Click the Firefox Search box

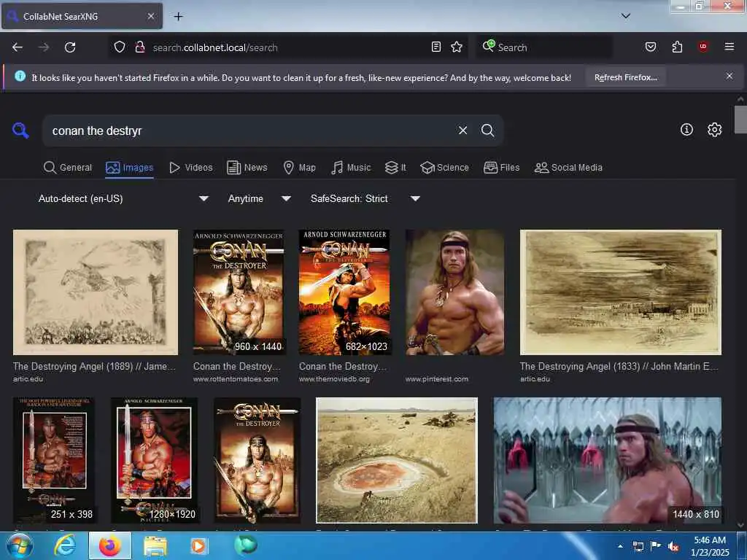click(x=544, y=47)
